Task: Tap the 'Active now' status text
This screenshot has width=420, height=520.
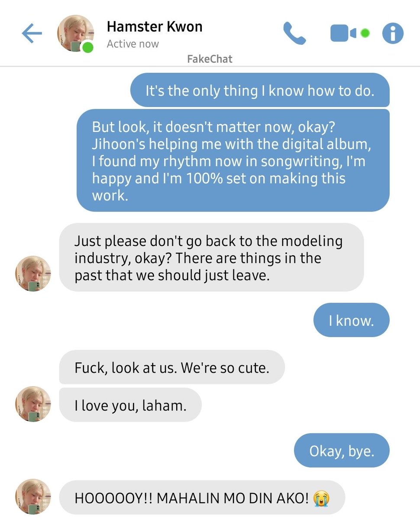Action: [132, 44]
